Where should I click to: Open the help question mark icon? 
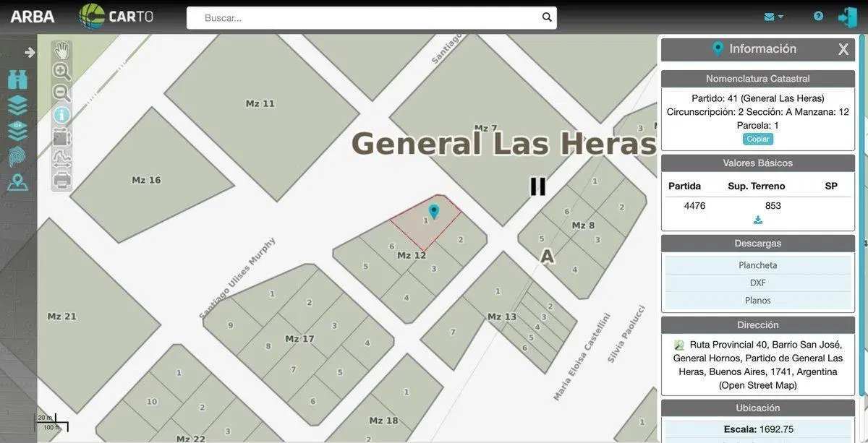pos(818,16)
